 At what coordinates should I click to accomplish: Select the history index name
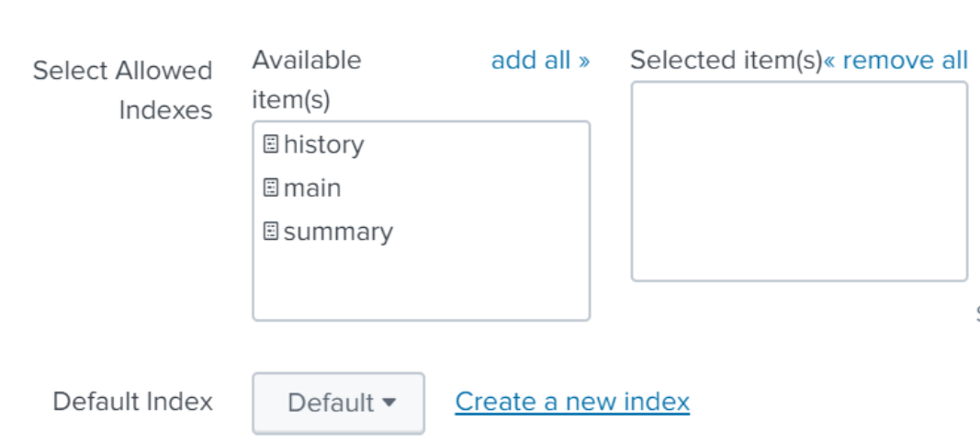point(323,144)
